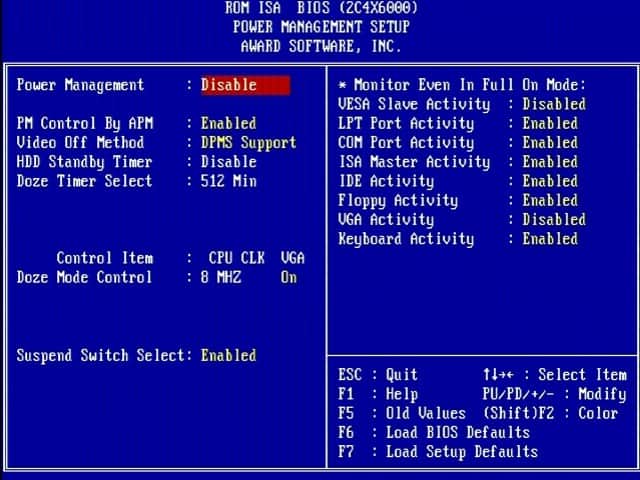Viewport: 640px width, 480px height.
Task: Click the CPU CLK column header
Action: tap(237, 258)
